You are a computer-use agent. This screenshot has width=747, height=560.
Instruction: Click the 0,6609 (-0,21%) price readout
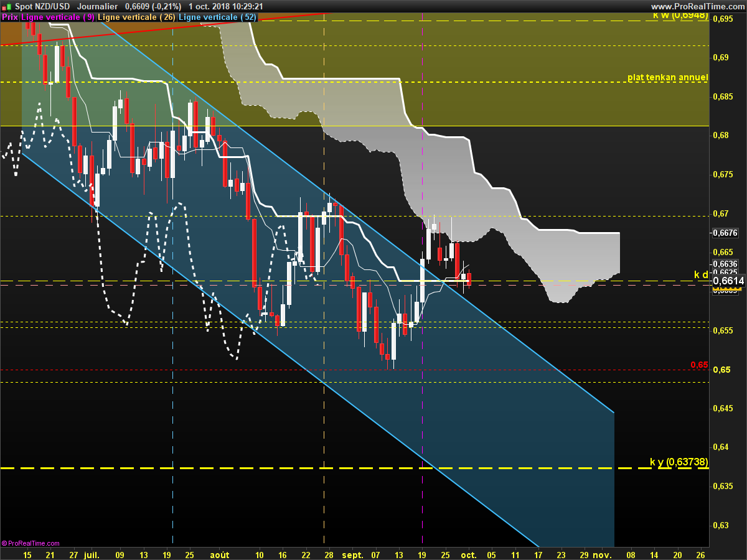(x=153, y=6)
